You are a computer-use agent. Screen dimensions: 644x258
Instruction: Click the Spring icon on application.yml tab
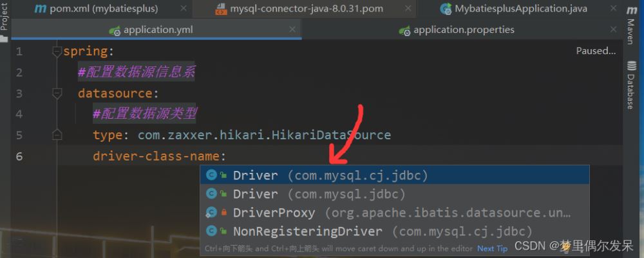(x=115, y=30)
